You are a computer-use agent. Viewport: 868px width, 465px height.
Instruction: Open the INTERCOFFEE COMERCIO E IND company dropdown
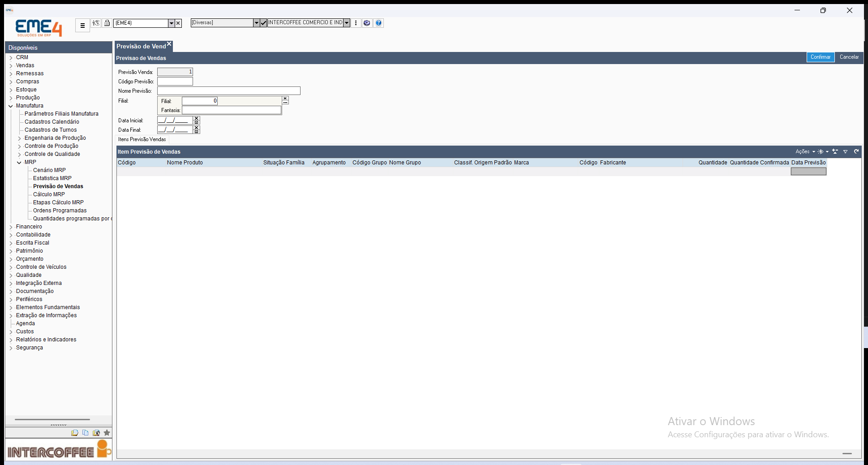tap(347, 23)
